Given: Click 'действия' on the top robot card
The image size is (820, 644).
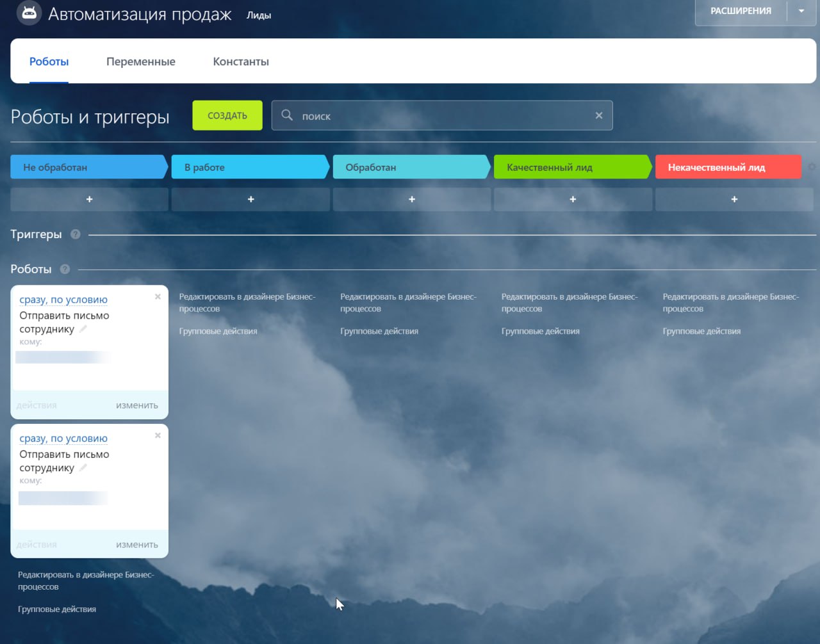Looking at the screenshot, I should [x=37, y=405].
